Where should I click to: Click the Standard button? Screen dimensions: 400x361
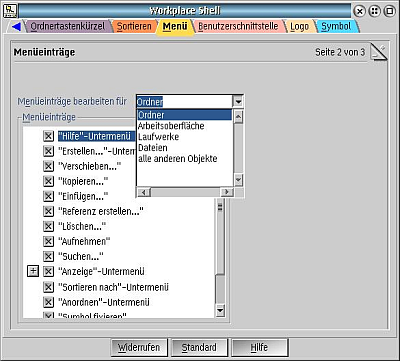pyautogui.click(x=199, y=348)
